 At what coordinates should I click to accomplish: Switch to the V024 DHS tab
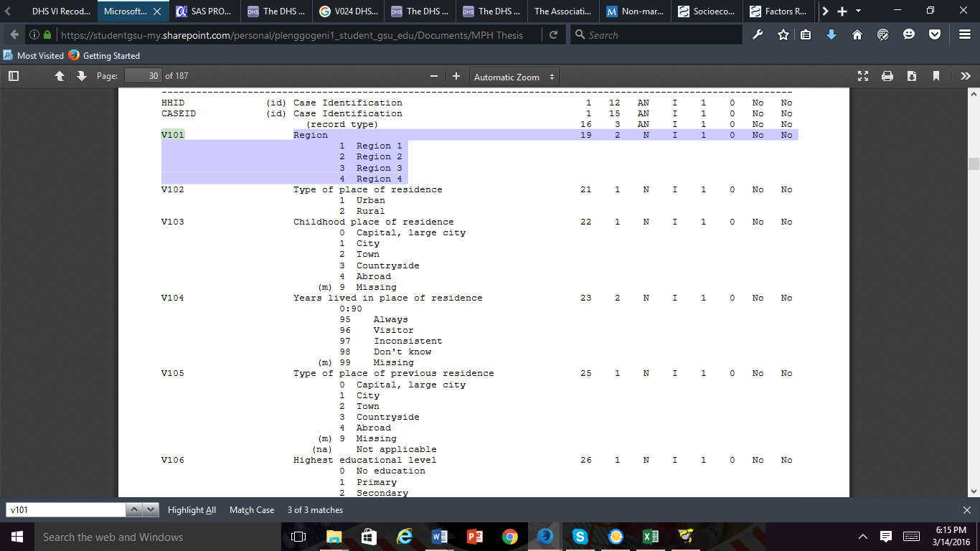tap(348, 11)
